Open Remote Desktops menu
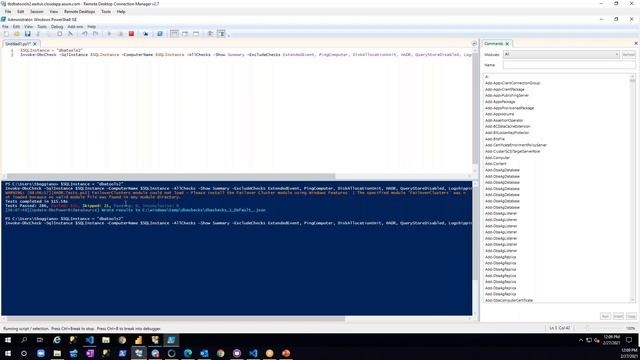The width and height of the screenshot is (640, 360). (79, 12)
